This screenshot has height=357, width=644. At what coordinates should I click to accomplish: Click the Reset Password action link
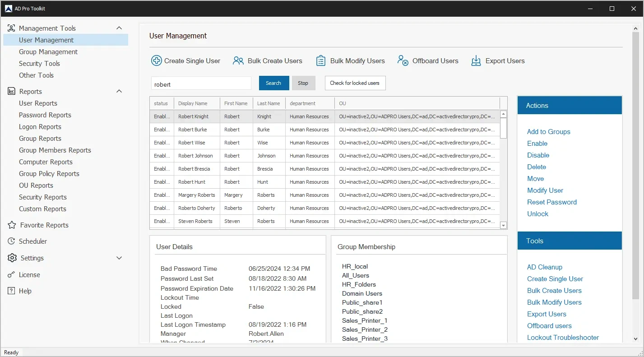pos(551,202)
